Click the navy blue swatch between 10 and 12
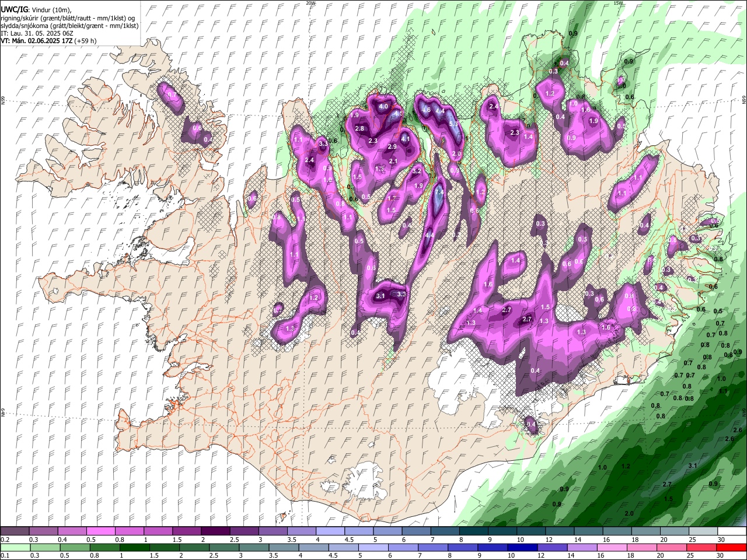The image size is (747, 560). click(521, 547)
